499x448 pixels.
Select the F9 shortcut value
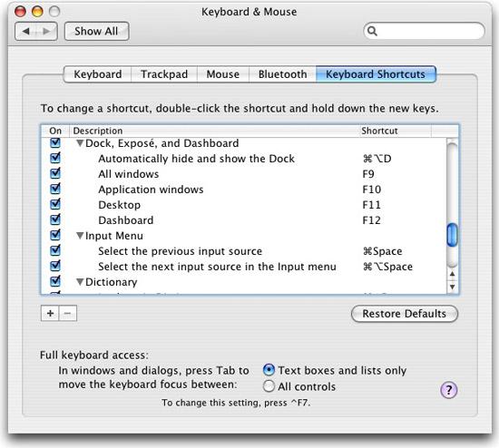(x=368, y=174)
